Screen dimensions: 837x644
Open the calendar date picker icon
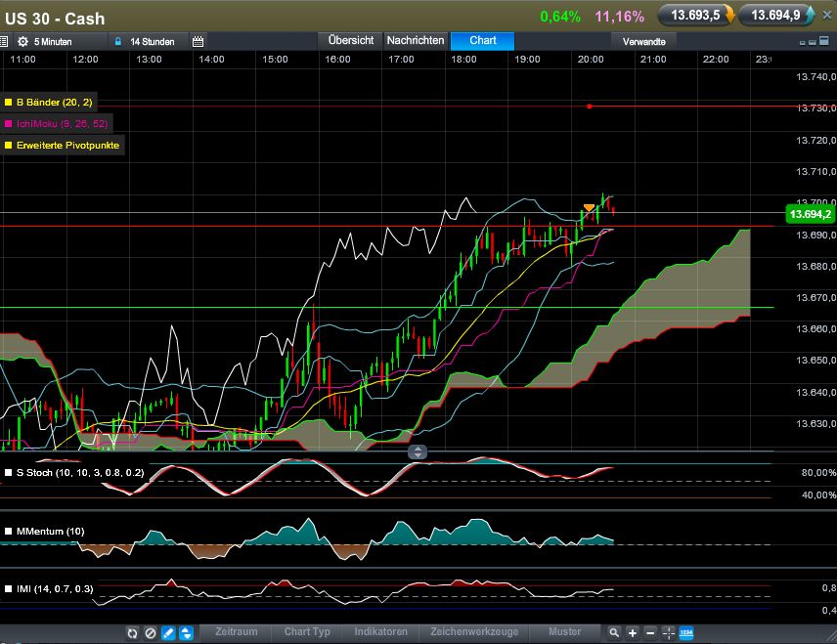pyautogui.click(x=198, y=41)
